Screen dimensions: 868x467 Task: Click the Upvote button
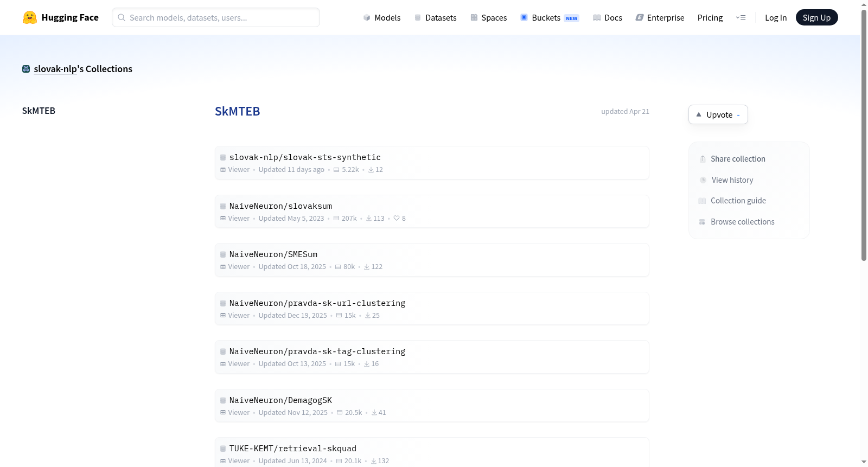[718, 114]
